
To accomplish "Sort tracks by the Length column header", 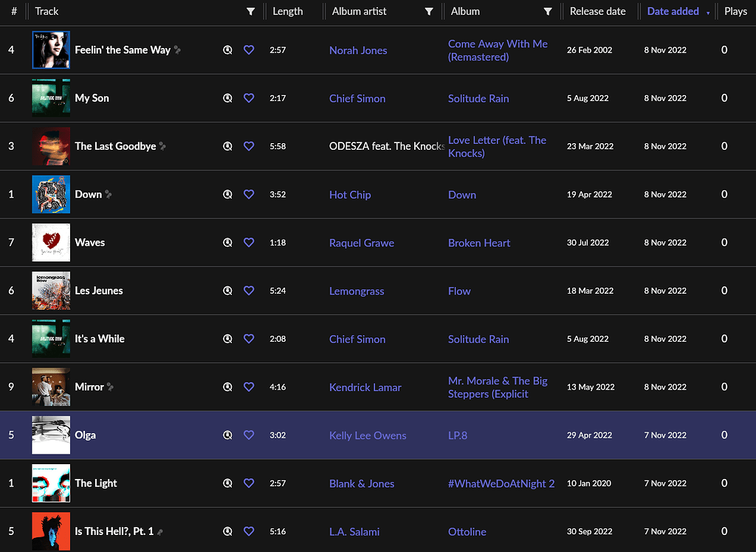I will tap(289, 11).
